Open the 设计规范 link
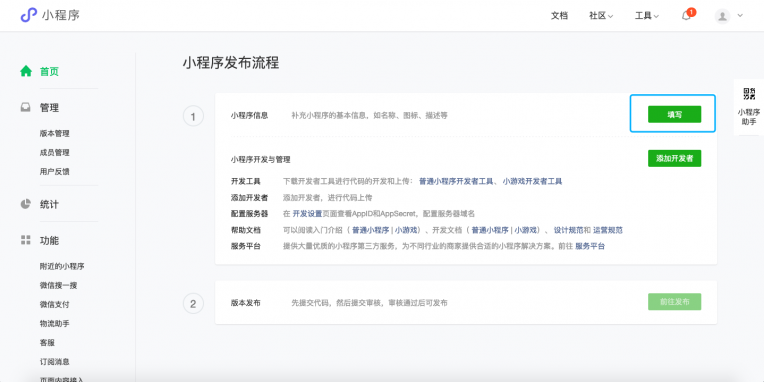Viewport: 764px width, 382px height. [569, 230]
